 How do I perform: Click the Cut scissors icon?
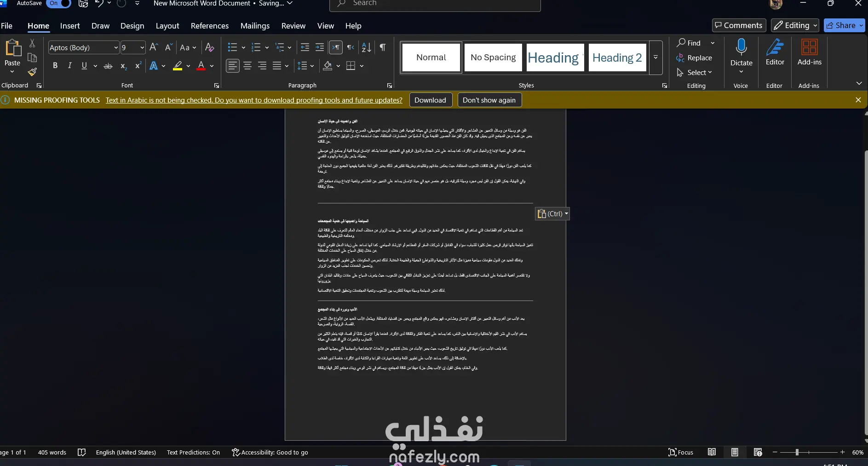pyautogui.click(x=32, y=43)
